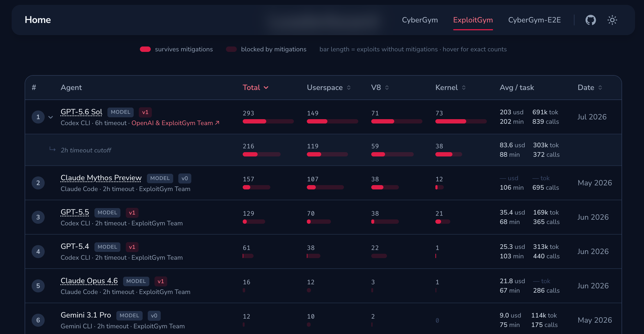This screenshot has height=334, width=644.
Task: Click the 203 usd average cost
Action: coord(511,112)
